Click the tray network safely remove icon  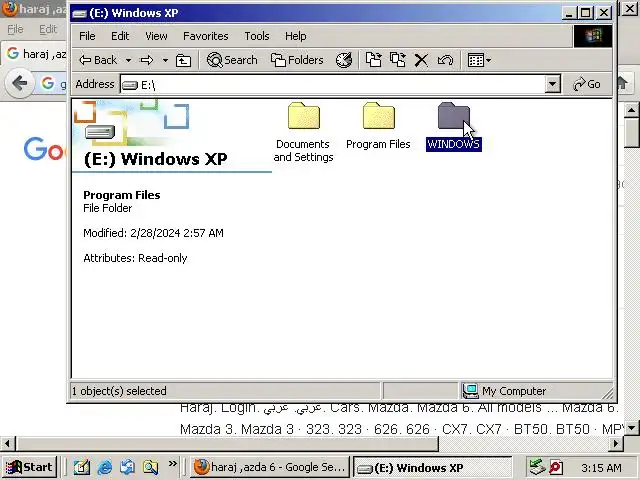[x=537, y=467]
